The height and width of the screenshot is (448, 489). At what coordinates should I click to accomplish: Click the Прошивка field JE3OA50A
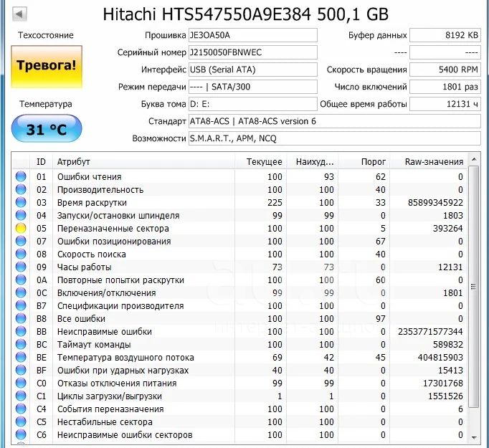pyautogui.click(x=253, y=35)
